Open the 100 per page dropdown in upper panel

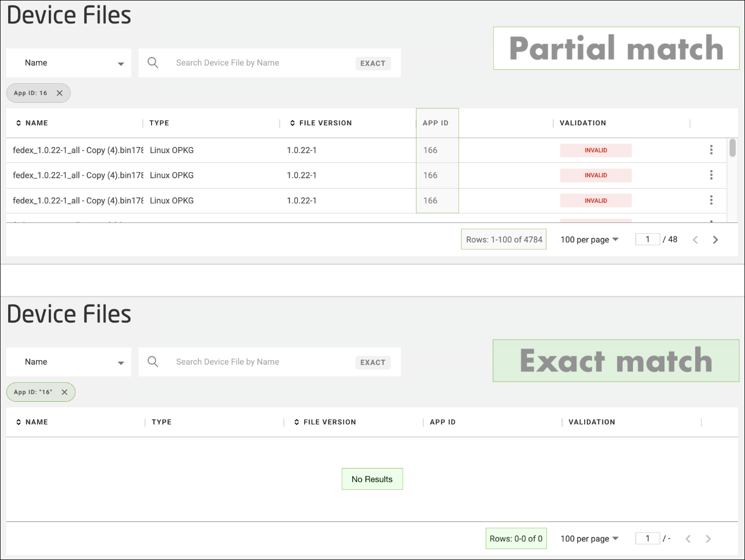[589, 239]
